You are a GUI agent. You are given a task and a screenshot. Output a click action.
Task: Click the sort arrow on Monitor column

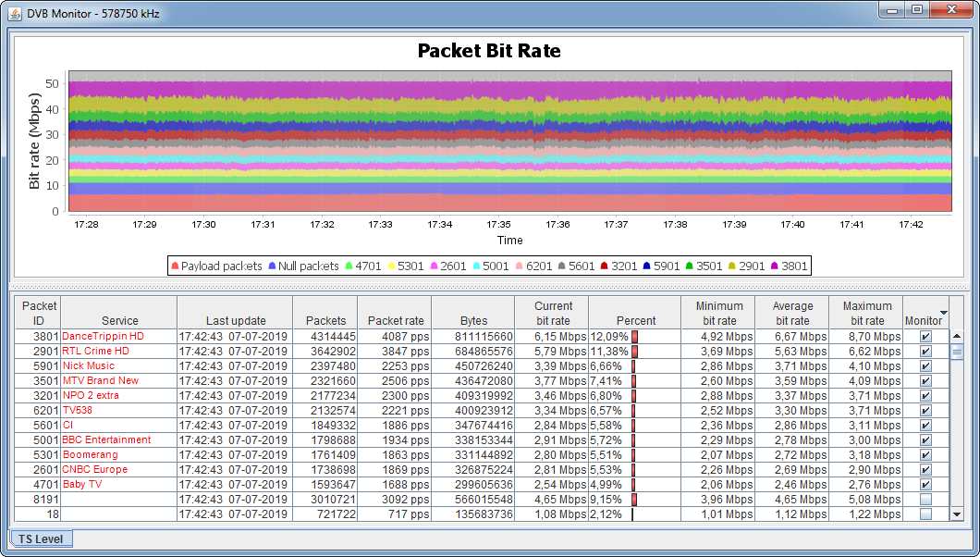click(943, 313)
